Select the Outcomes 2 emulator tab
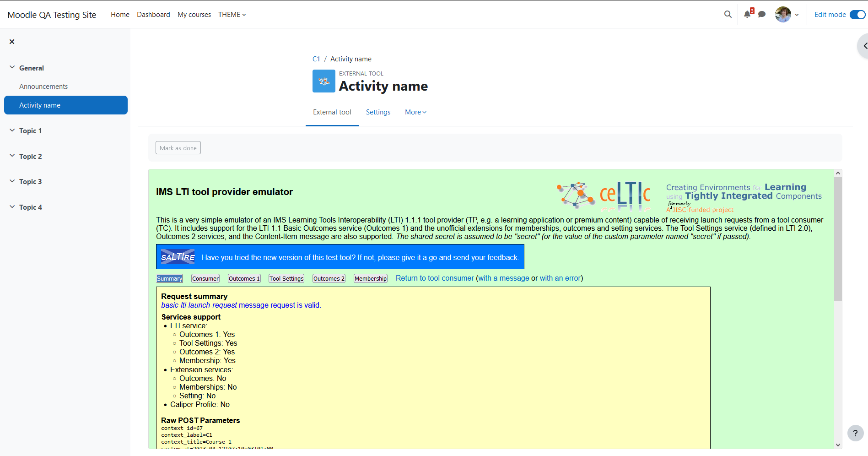868x456 pixels. pyautogui.click(x=329, y=278)
